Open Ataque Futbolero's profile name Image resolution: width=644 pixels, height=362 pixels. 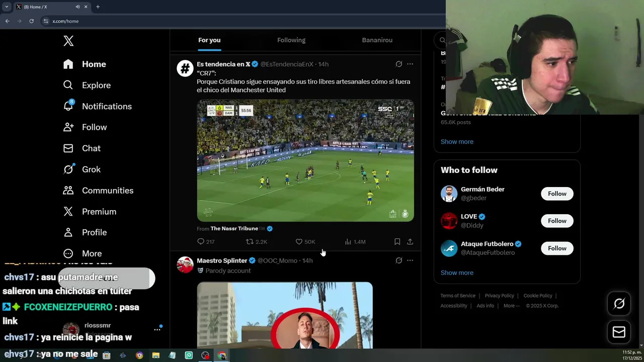click(487, 244)
